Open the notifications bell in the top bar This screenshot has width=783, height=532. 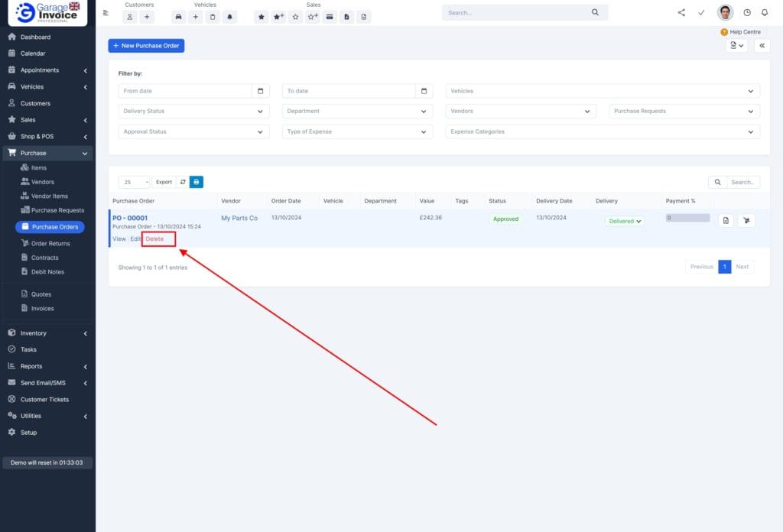765,11
